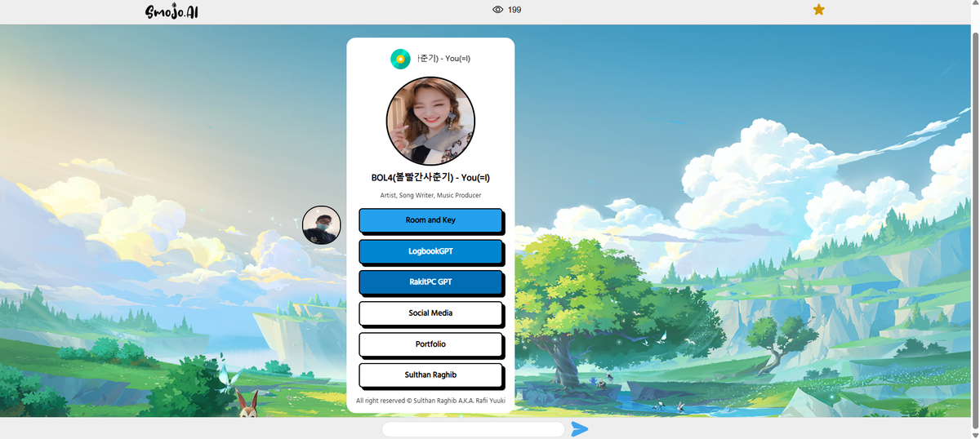Open the LogbookGPT button

tap(430, 251)
